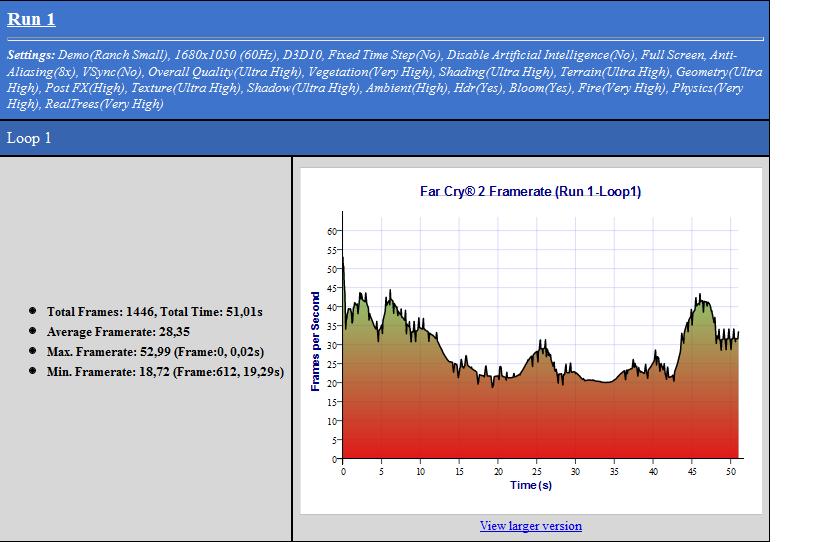Click 'RealTrees(Very High)' in the settings text
Screen dimensions: 840x542
click(104, 104)
